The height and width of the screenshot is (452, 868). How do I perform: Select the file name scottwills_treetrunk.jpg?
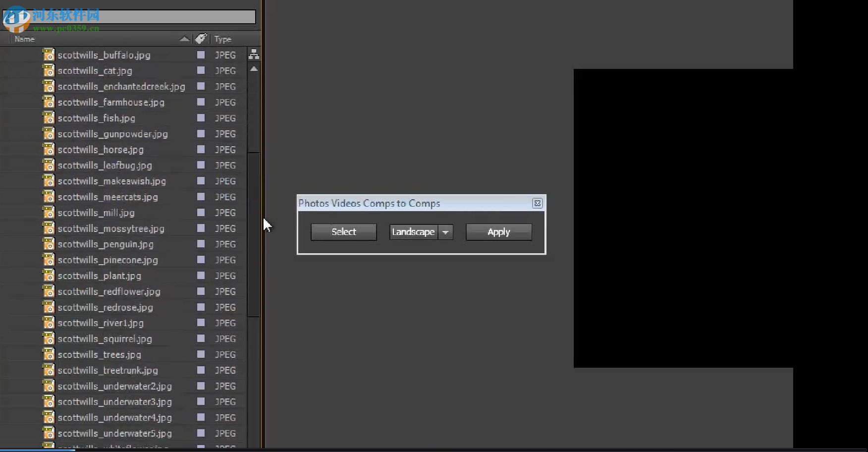[108, 371]
